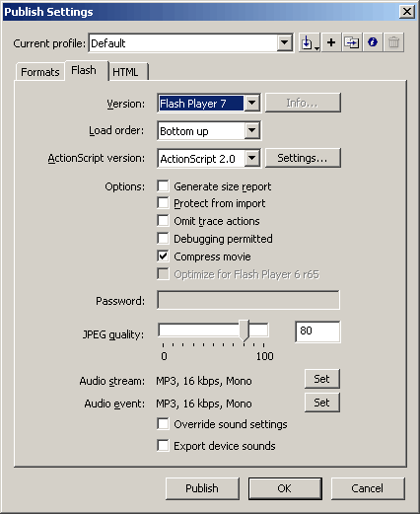Open ActionScript Settings... button
Image resolution: width=420 pixels, height=514 pixels.
[303, 158]
